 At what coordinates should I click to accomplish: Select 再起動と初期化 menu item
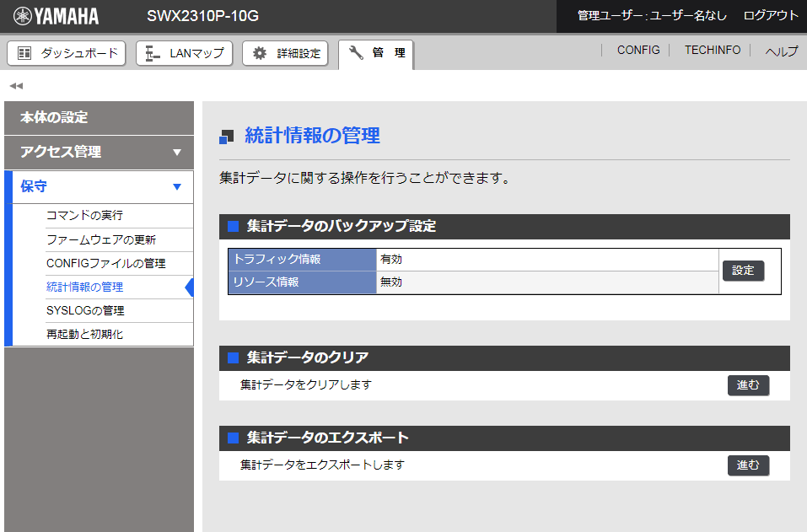click(x=84, y=334)
